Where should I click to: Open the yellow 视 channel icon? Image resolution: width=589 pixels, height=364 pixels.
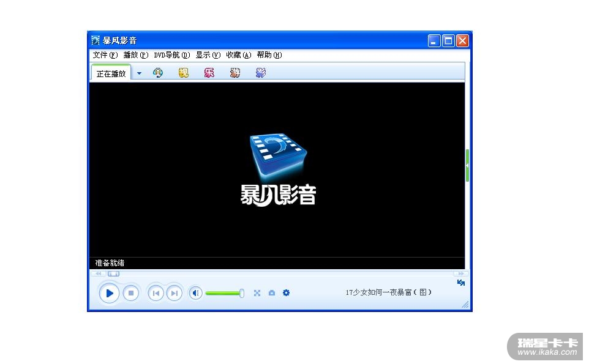click(x=183, y=73)
